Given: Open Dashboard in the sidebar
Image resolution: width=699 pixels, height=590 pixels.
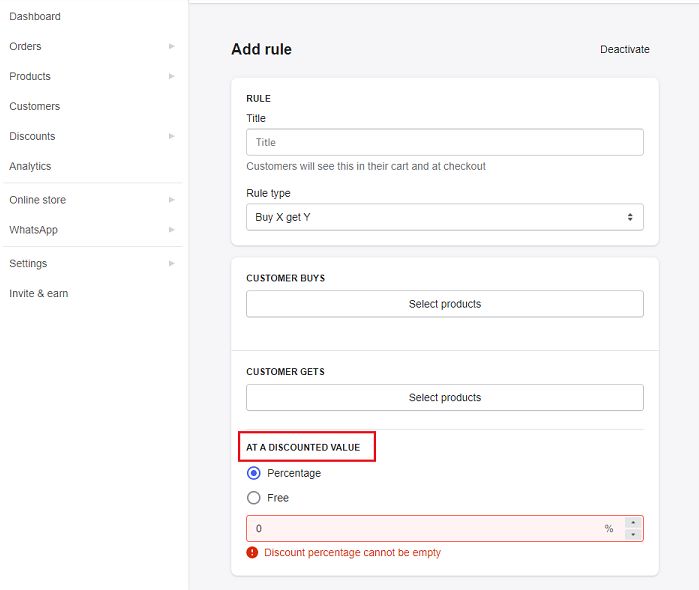Looking at the screenshot, I should [35, 17].
